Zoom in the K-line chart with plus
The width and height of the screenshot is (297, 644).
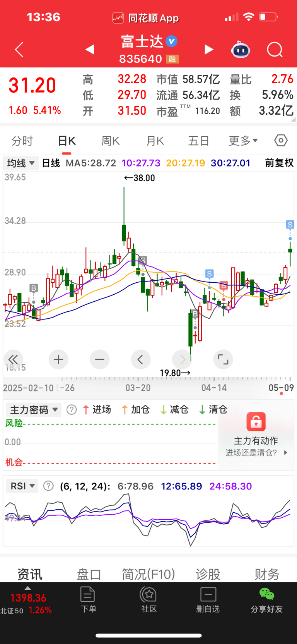58,359
